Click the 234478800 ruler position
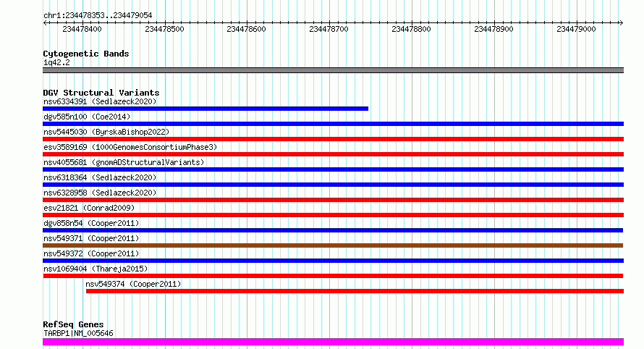Viewport: 644px width, 349px height. (412, 29)
